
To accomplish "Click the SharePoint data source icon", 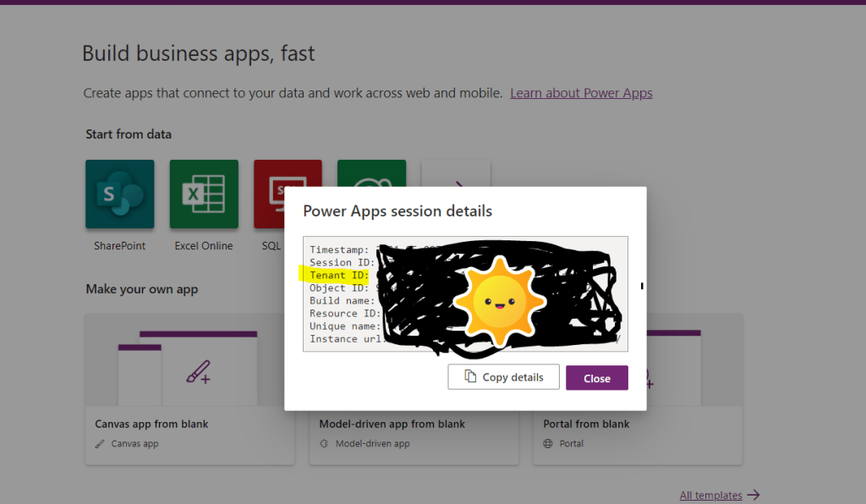I will click(x=119, y=194).
